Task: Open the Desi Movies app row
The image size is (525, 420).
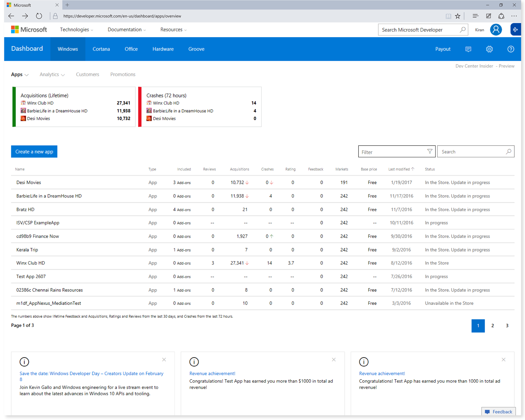Action: click(x=262, y=182)
